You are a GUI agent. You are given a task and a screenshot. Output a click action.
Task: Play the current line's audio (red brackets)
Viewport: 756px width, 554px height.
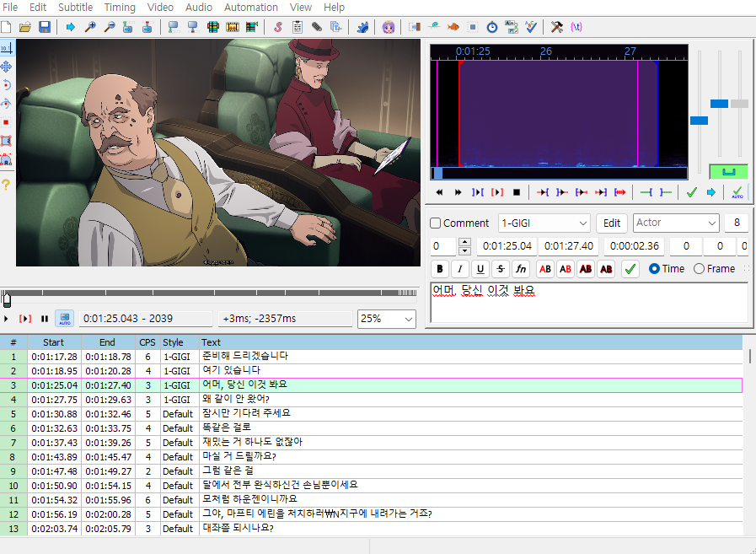[497, 192]
